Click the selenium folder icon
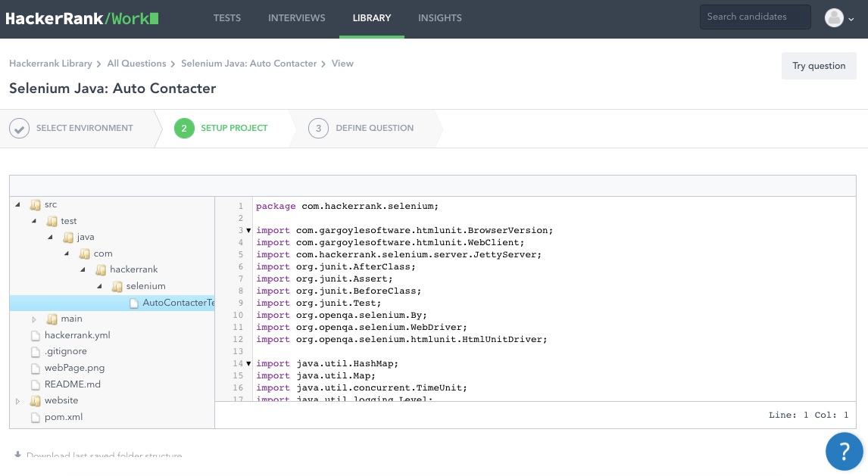This screenshot has width=868, height=476. click(117, 286)
